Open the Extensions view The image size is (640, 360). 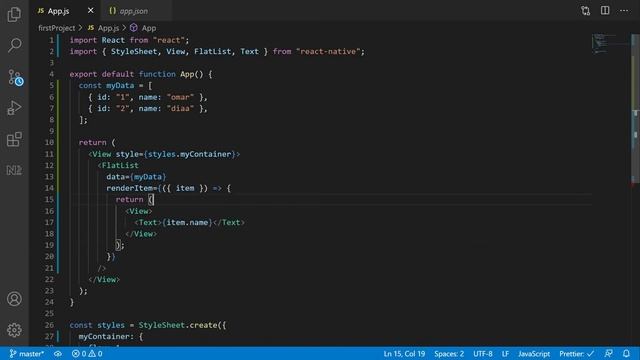pos(14,139)
